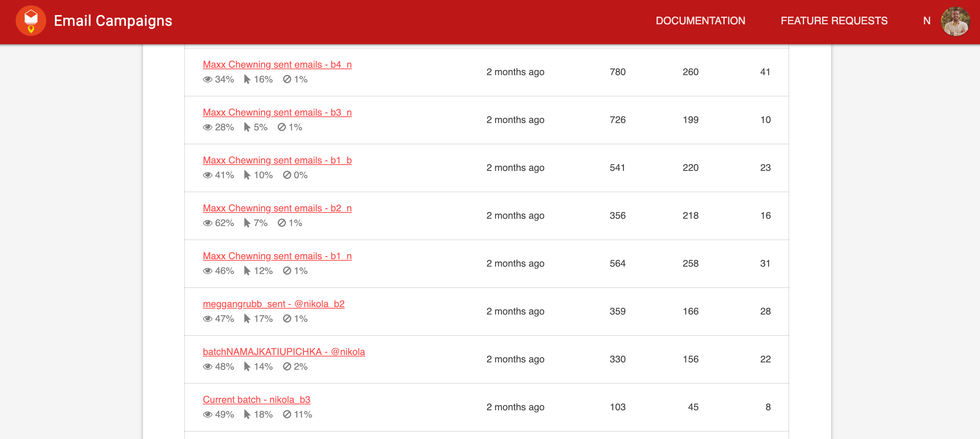Click the eye open-rate icon beside 28%
Image resolution: width=980 pixels, height=439 pixels.
(207, 127)
